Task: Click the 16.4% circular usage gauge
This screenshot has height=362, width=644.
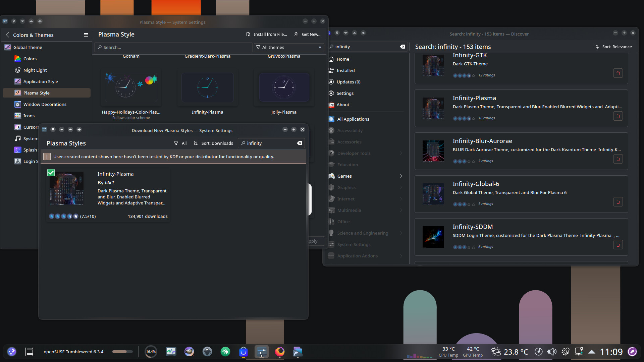Action: pyautogui.click(x=151, y=352)
